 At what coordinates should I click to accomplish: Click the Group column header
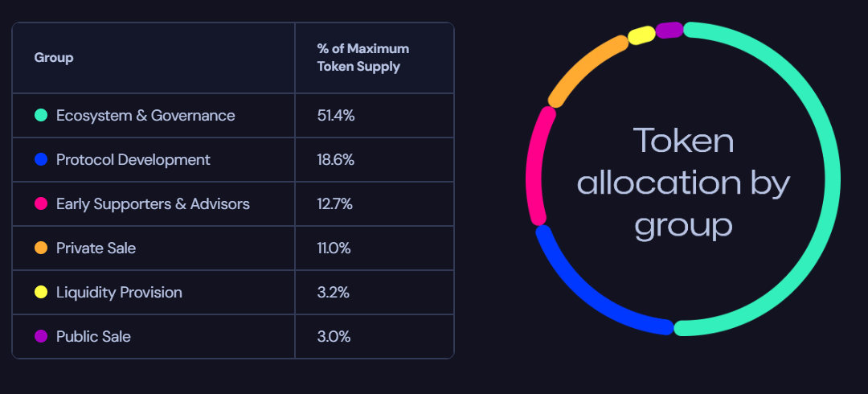click(54, 58)
